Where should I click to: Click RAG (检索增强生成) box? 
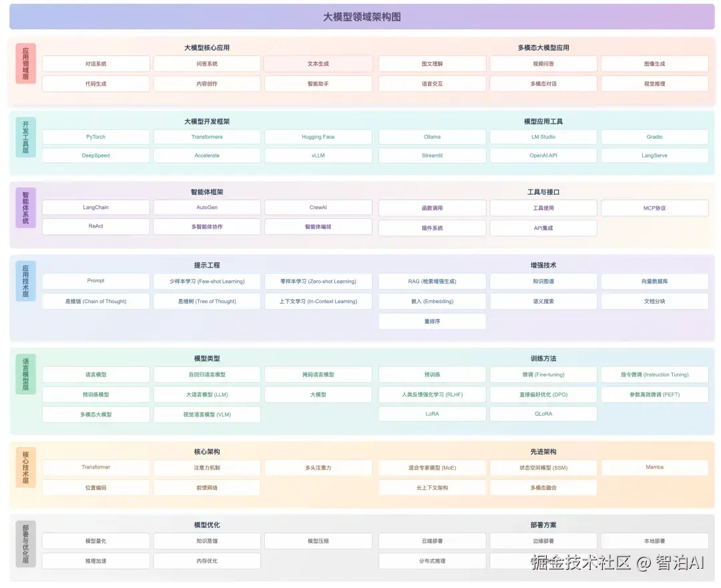pos(432,281)
